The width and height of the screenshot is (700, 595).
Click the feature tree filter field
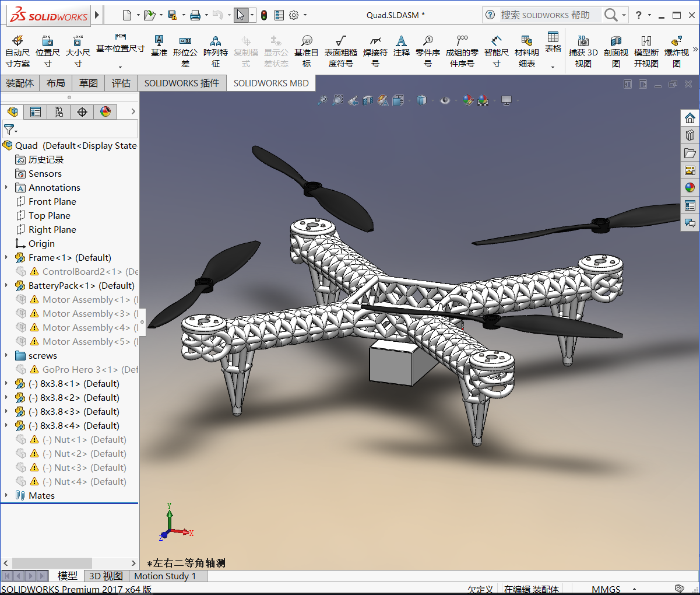pyautogui.click(x=70, y=129)
